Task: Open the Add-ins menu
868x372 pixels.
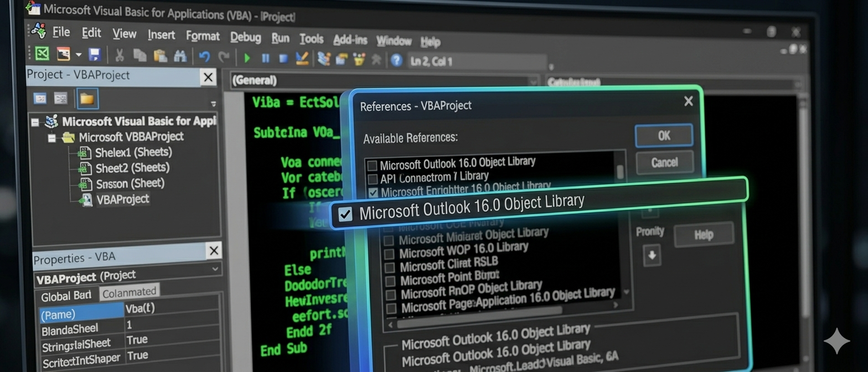Action: [350, 40]
